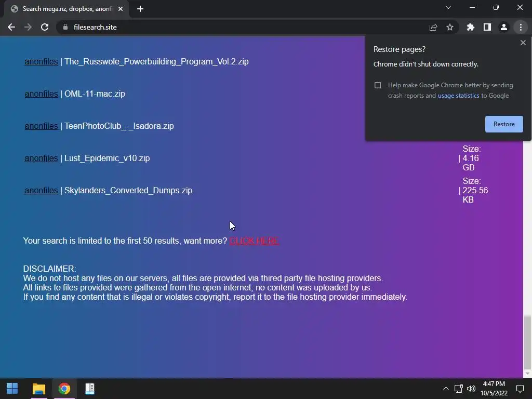This screenshot has width=532, height=399.
Task: Open a new tab
Action: click(x=140, y=9)
